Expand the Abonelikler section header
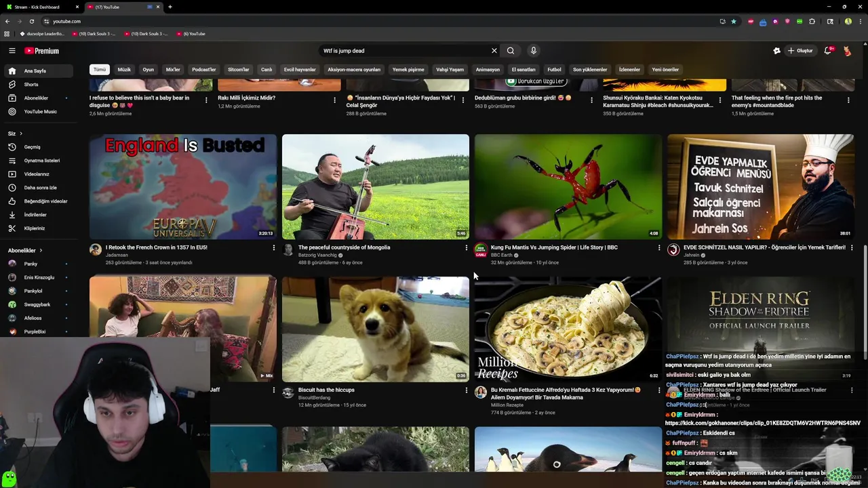This screenshot has height=488, width=868. (x=25, y=251)
